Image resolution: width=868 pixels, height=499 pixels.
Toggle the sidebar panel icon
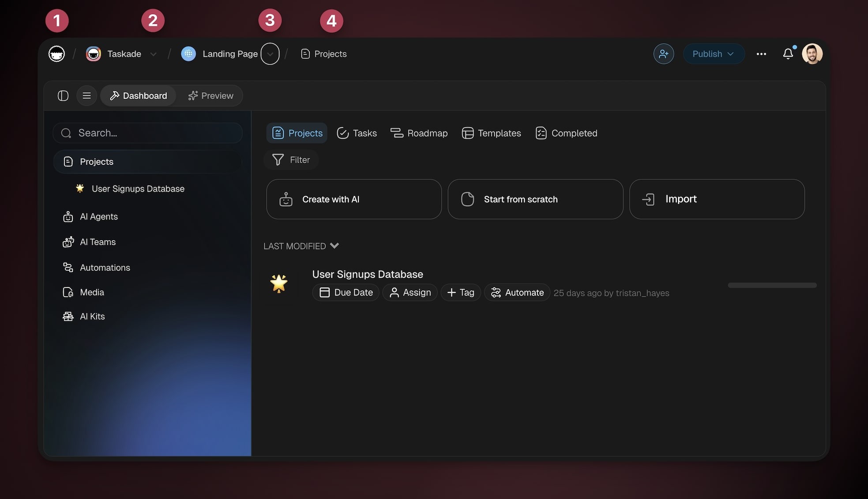(63, 96)
